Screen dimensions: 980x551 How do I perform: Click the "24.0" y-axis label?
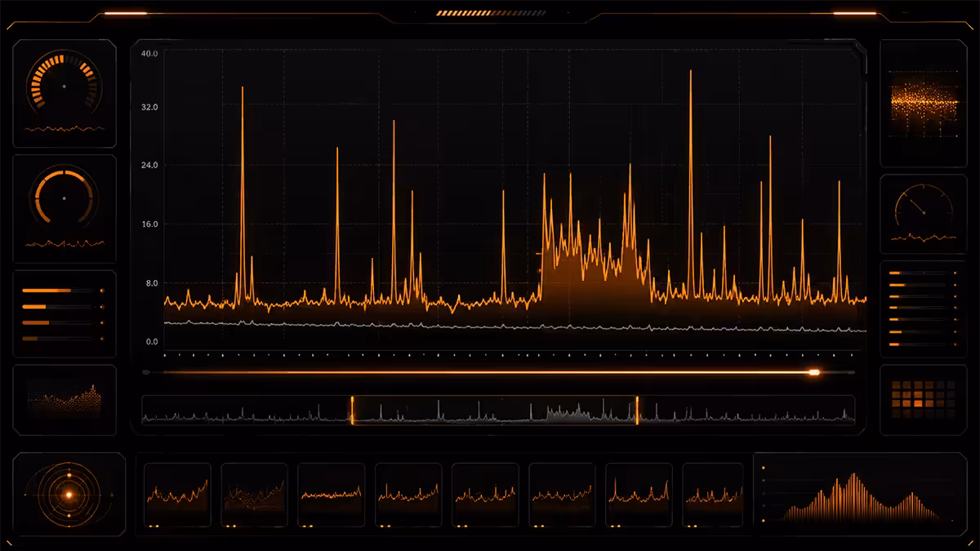tap(149, 165)
